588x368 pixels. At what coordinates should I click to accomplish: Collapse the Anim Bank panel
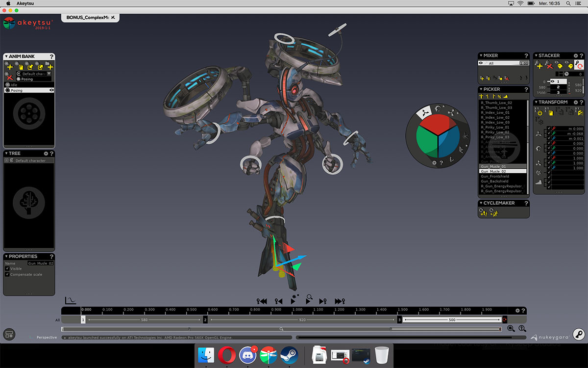[6, 56]
